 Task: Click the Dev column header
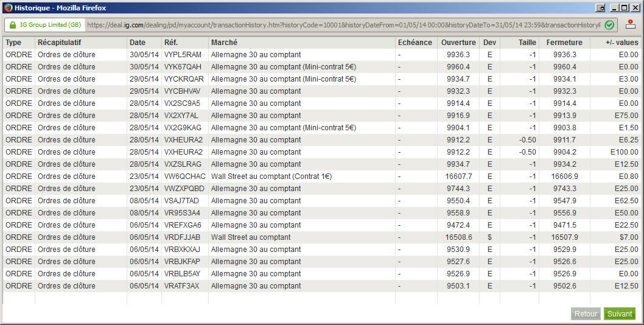pos(489,43)
